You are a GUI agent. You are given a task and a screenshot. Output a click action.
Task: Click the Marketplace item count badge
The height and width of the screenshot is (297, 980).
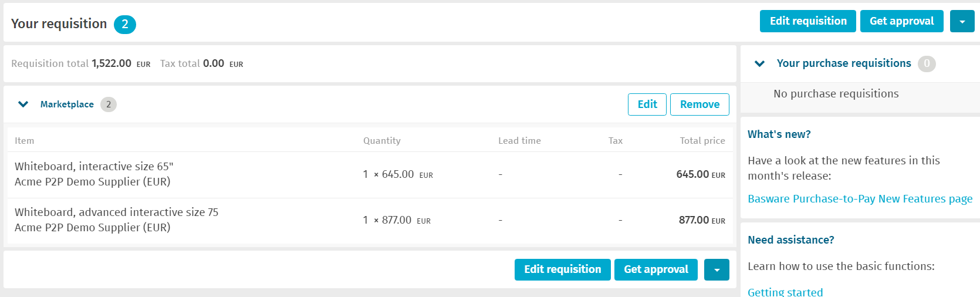(109, 104)
